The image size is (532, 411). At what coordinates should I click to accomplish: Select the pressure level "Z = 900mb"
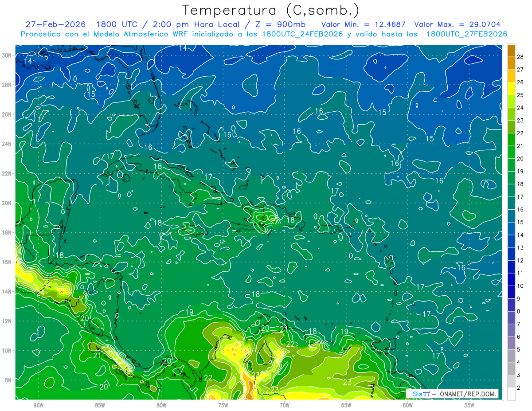[281, 24]
